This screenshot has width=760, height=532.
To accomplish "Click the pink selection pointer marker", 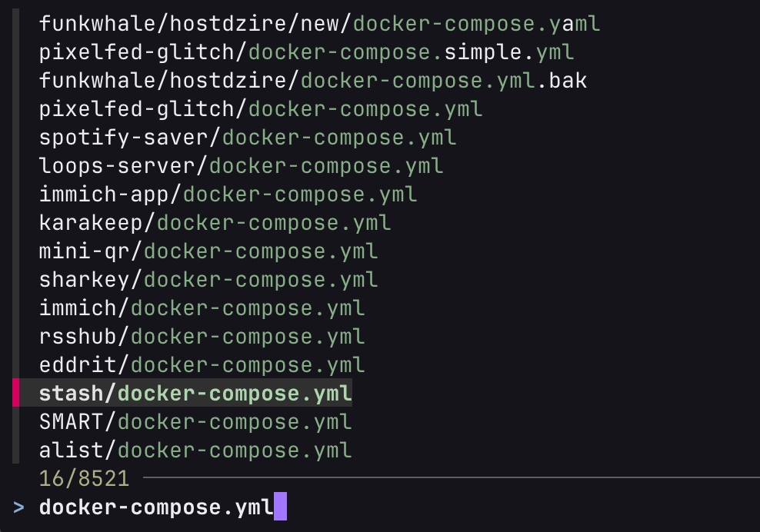I will [15, 394].
